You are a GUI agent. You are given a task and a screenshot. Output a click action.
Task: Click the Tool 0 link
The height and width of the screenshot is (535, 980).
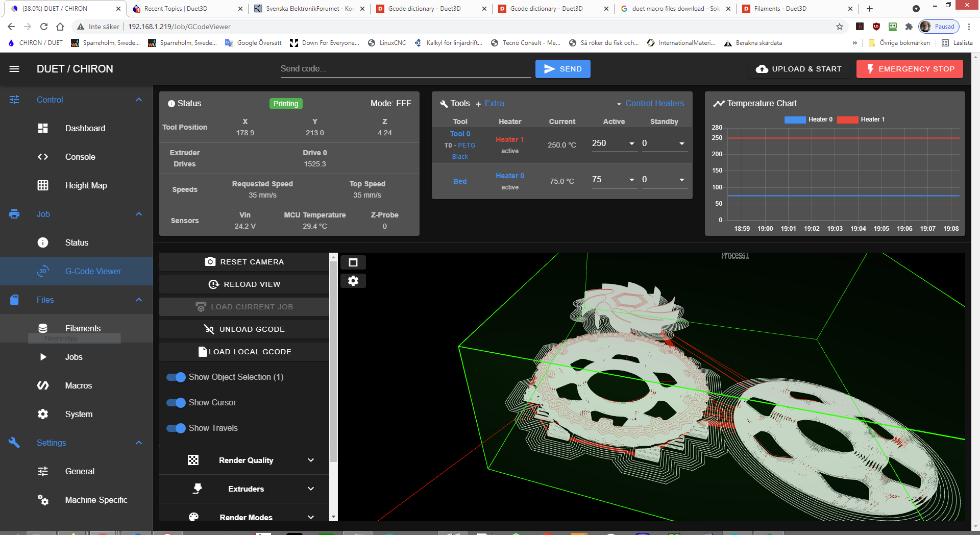(460, 134)
